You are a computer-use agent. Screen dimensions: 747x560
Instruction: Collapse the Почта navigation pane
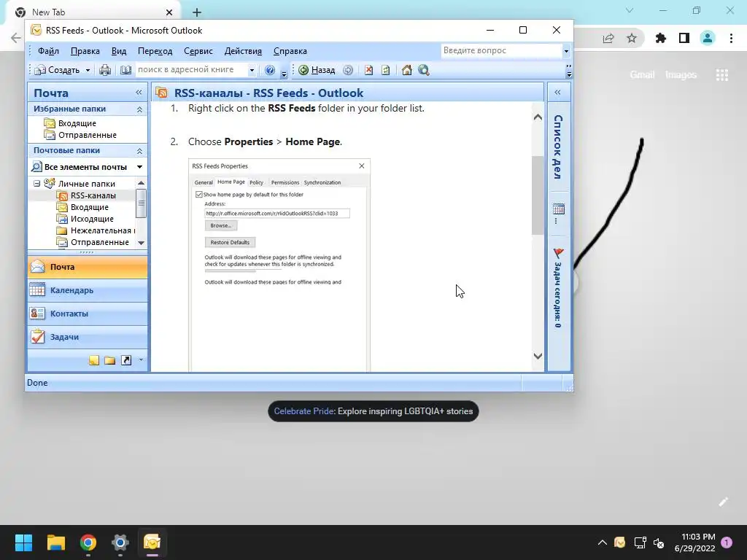139,93
